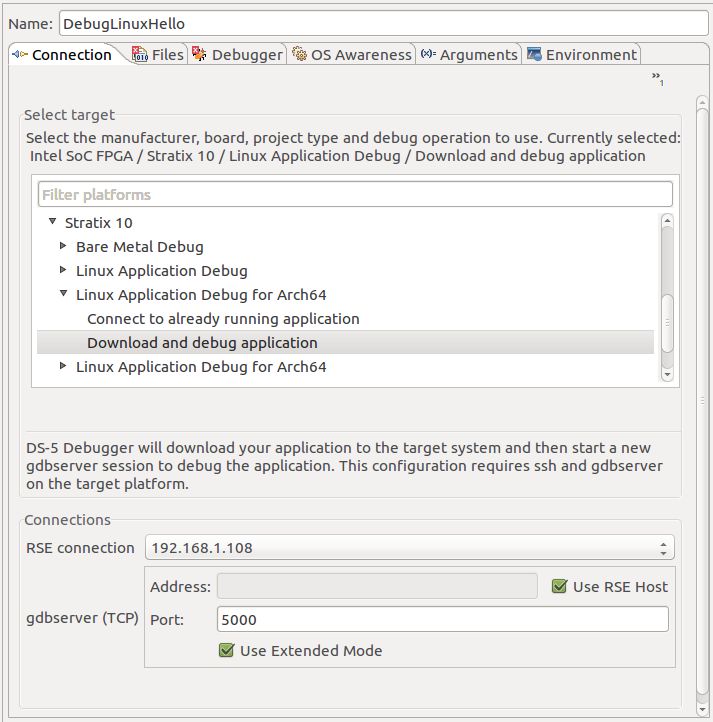Click the gdbserver Port field 5000

(x=443, y=619)
